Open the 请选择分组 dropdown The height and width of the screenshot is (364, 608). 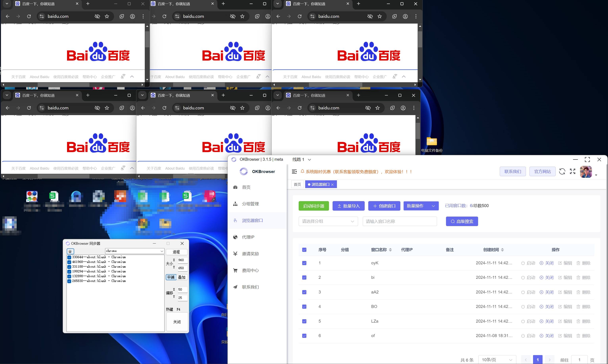[328, 221]
